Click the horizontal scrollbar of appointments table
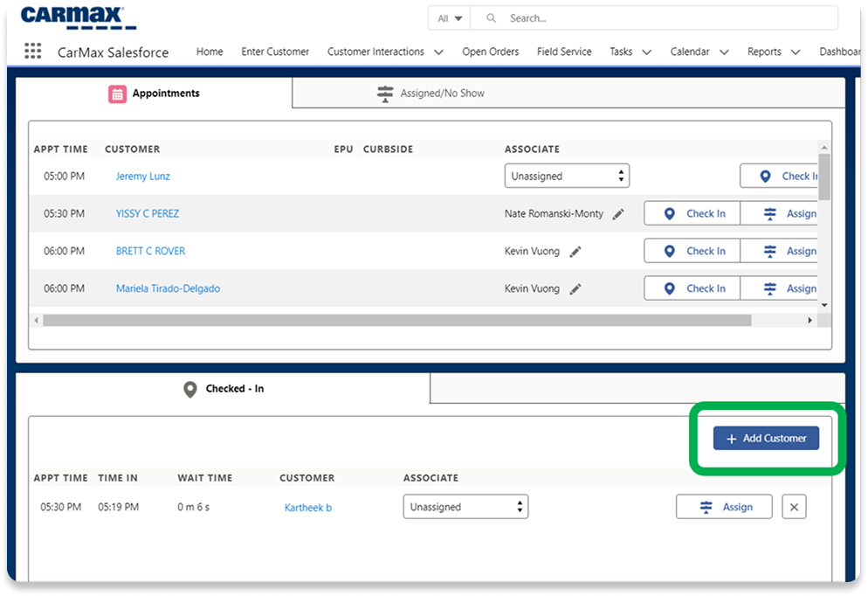The image size is (868, 596). tap(397, 321)
